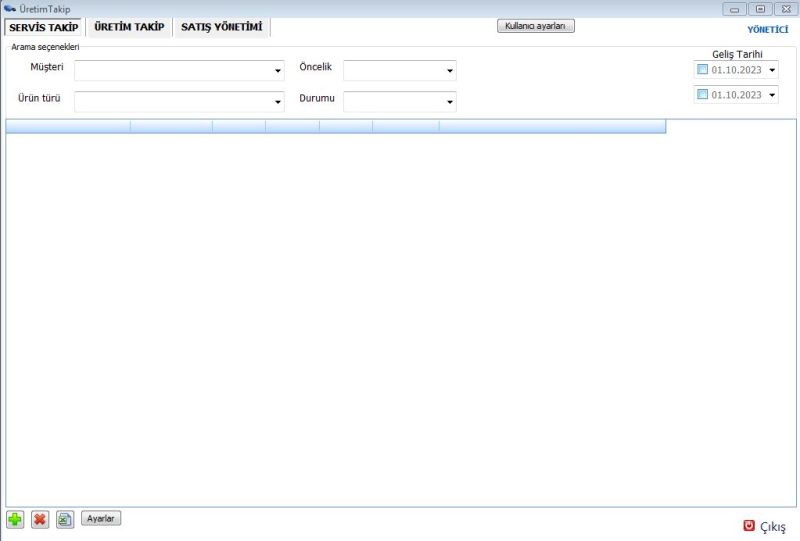This screenshot has height=541, width=800.
Task: Click the YÖNETİCİ user label
Action: click(x=767, y=30)
